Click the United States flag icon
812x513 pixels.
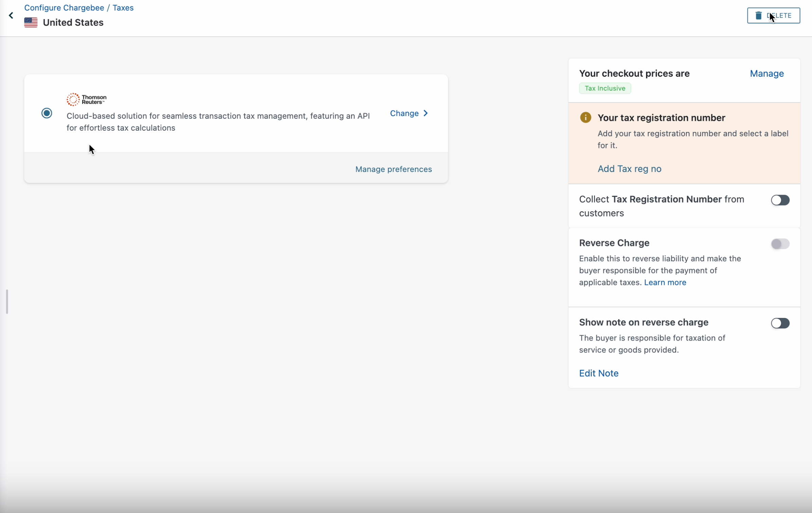point(31,22)
